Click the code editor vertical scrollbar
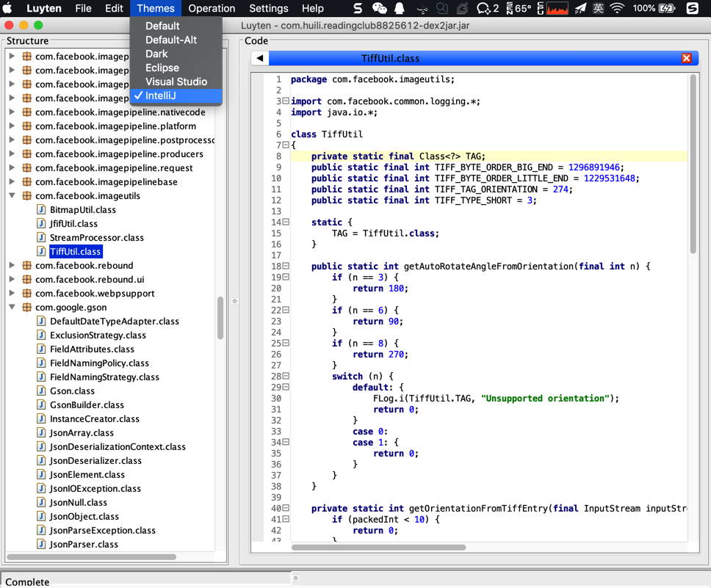 (x=693, y=164)
